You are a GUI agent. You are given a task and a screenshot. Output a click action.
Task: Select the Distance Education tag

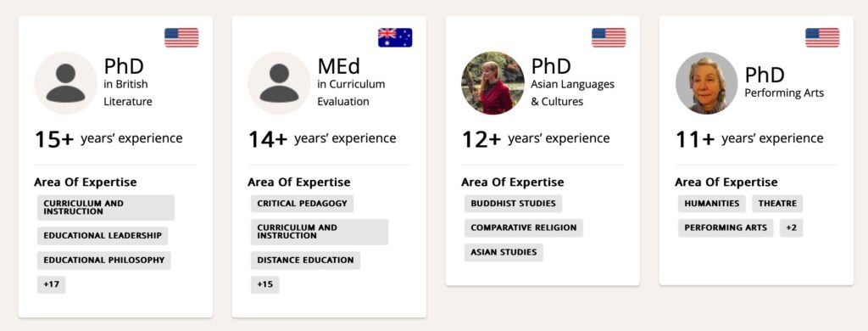coord(305,260)
